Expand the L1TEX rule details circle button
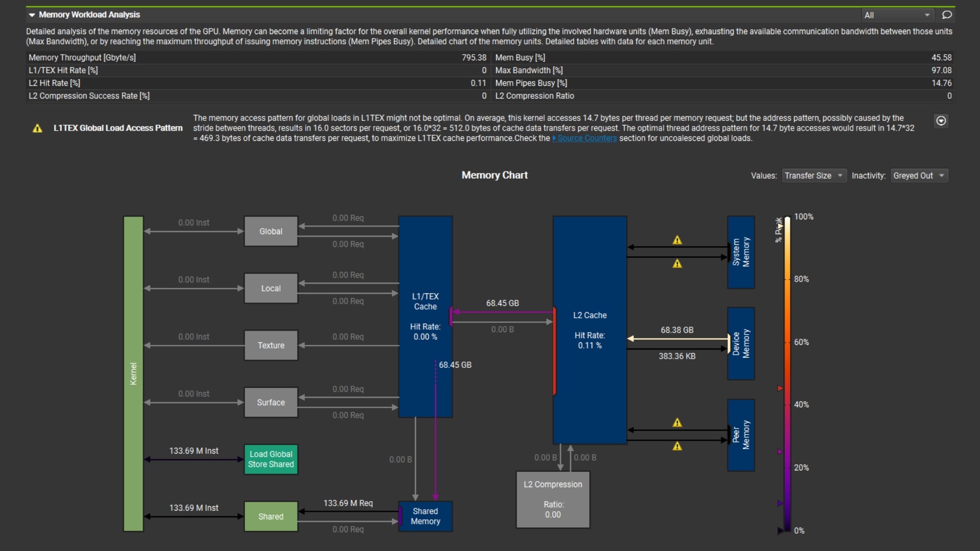Screen dimensions: 980x551 coord(941,121)
